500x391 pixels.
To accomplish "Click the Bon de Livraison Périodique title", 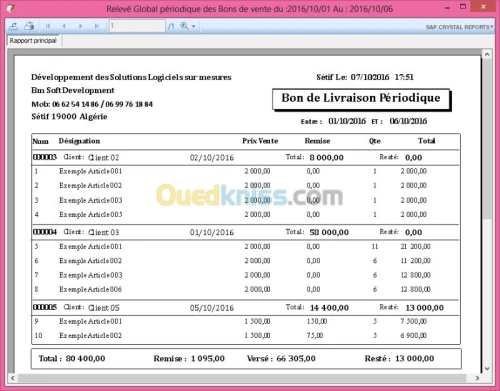I will coord(361,98).
